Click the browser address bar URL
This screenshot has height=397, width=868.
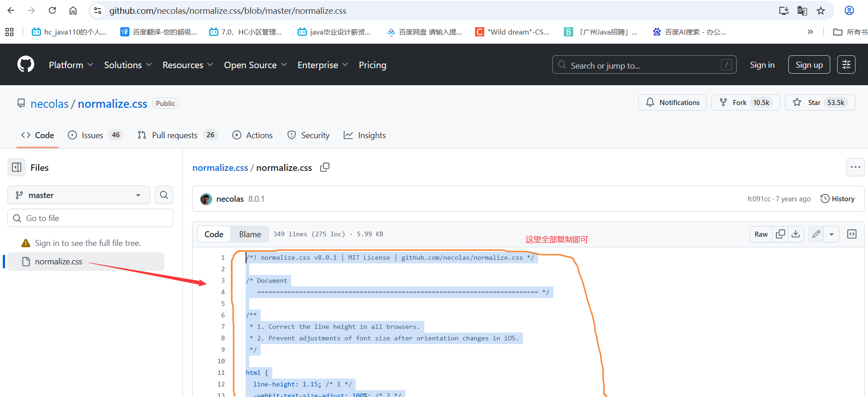pos(228,11)
